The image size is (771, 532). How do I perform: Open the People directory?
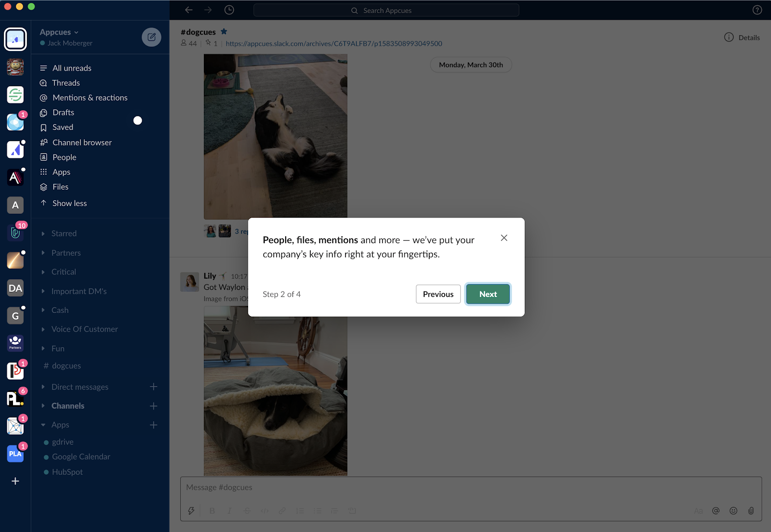tap(64, 157)
